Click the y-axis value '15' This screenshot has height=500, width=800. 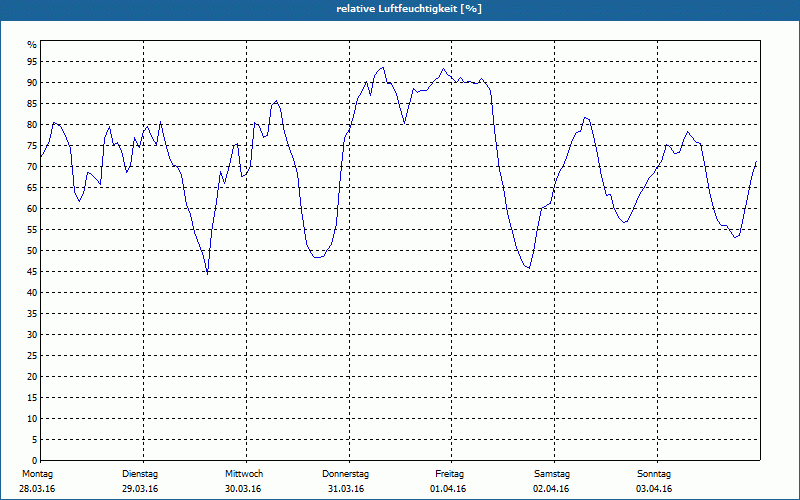click(32, 398)
